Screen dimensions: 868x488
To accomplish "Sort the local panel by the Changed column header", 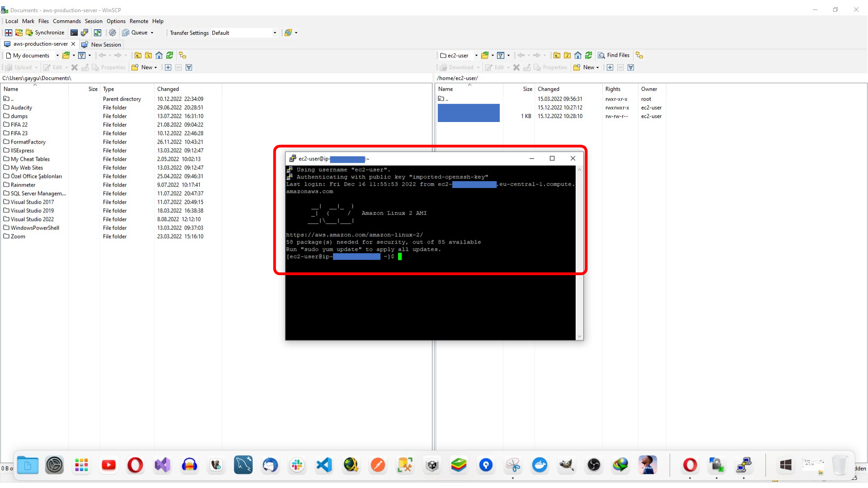I will pos(188,89).
